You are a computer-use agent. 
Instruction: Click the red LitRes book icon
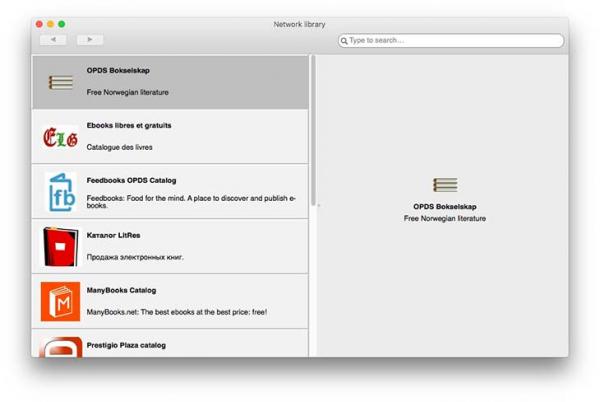tap(60, 247)
